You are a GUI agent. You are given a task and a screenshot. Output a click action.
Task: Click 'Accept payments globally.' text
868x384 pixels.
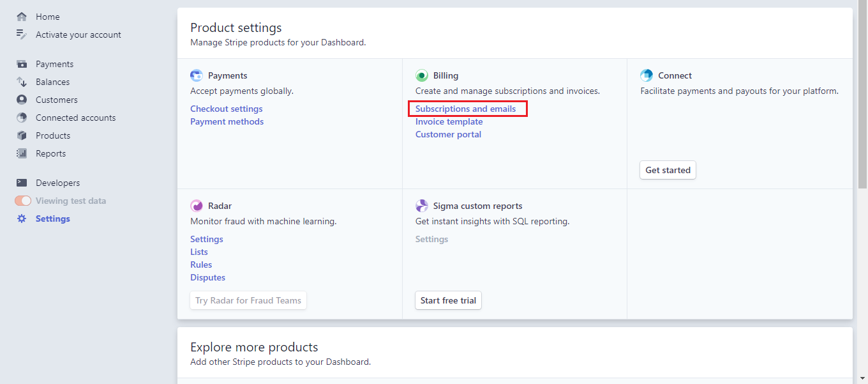[x=242, y=91]
